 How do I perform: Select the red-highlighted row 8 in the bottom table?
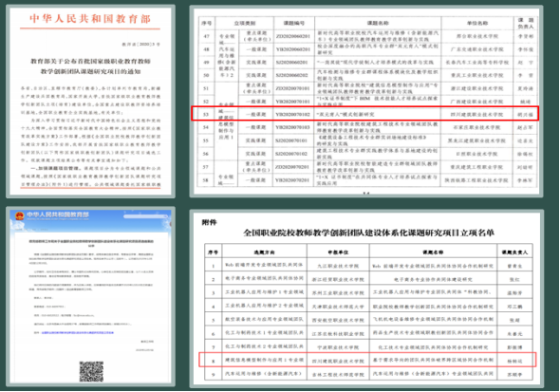[x=367, y=360]
